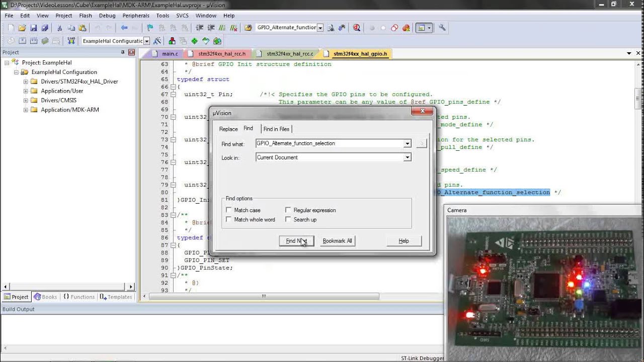Click the Build target toolbar icon
This screenshot has width=644, height=362.
(x=23, y=41)
